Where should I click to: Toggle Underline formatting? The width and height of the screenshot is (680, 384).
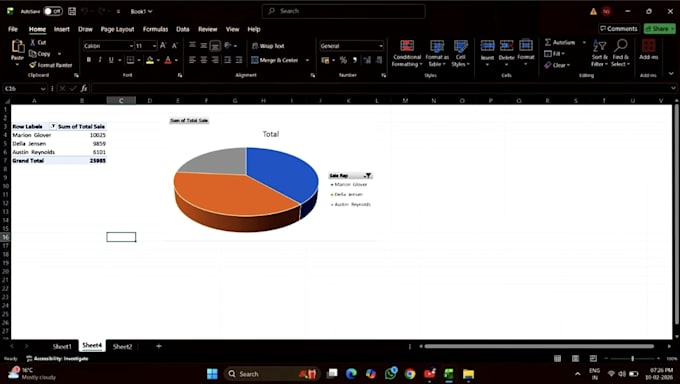tap(111, 60)
